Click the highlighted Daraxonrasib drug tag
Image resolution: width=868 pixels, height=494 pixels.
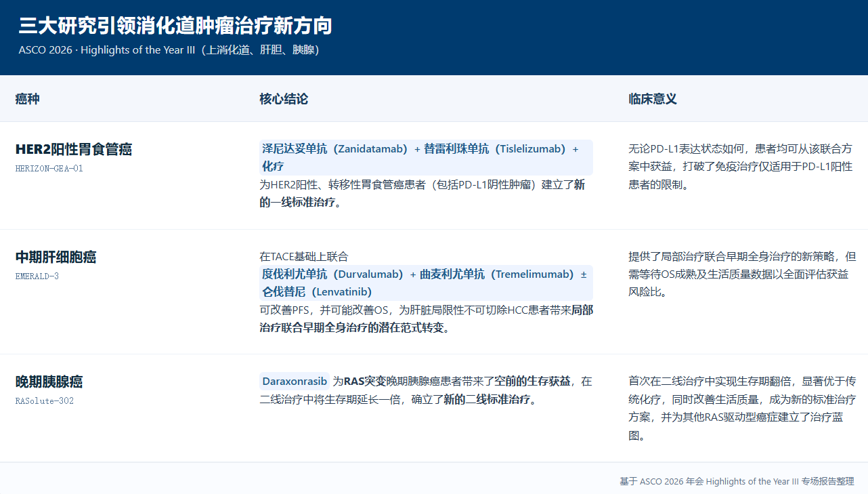(295, 382)
